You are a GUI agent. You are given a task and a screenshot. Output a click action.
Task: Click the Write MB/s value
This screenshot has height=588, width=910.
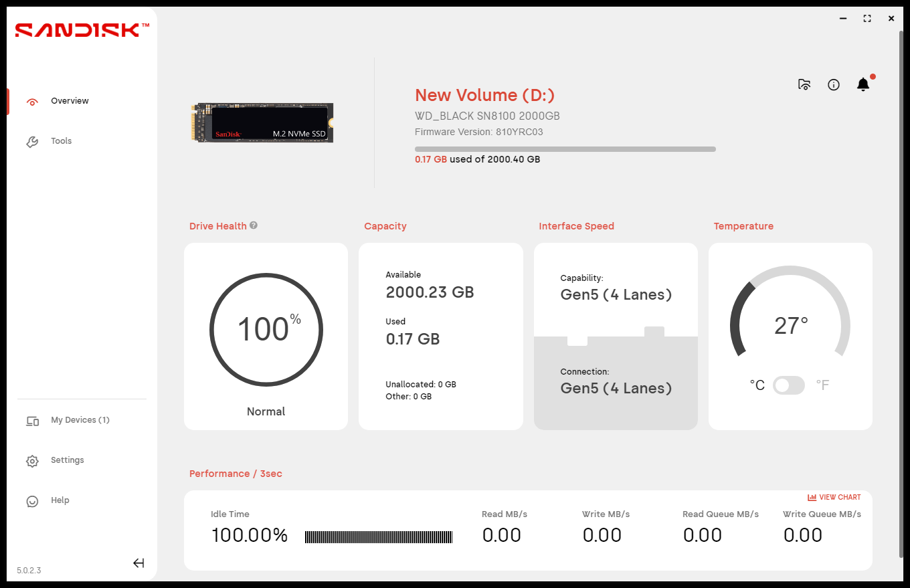[x=602, y=535]
